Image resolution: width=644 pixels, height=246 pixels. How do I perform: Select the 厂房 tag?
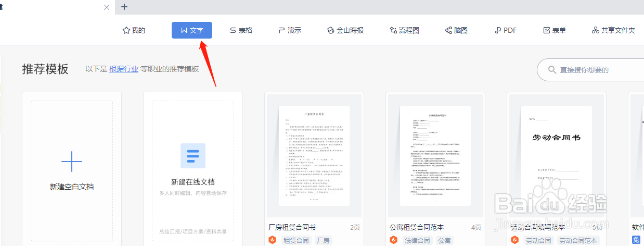point(324,240)
